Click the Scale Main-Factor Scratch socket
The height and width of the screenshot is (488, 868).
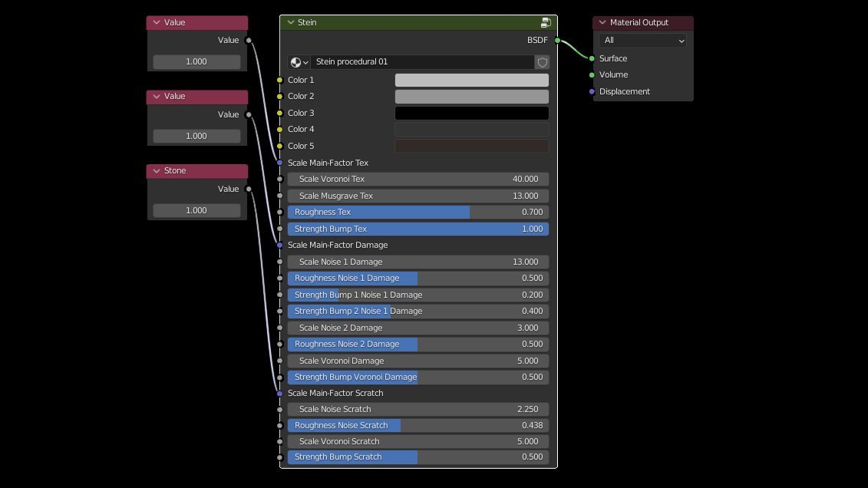(x=279, y=393)
